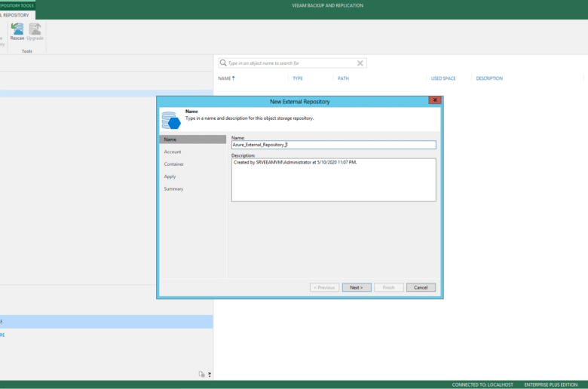Cancel the repository wizard
This screenshot has width=588, height=389.
tap(421, 287)
